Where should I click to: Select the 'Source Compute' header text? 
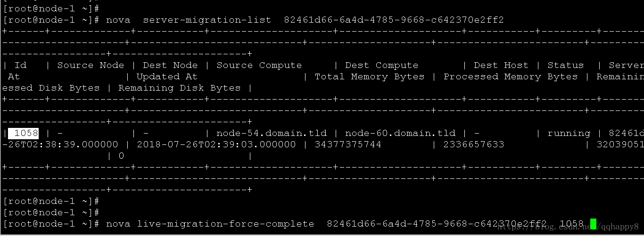(x=259, y=65)
